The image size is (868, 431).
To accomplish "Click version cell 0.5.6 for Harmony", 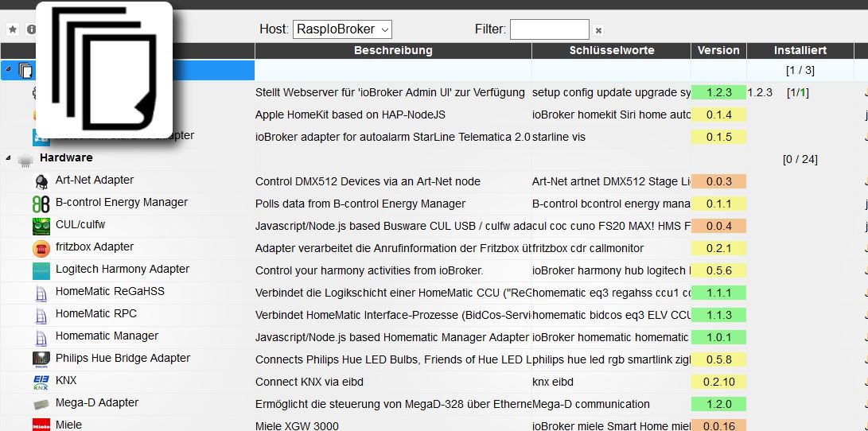I will [718, 270].
